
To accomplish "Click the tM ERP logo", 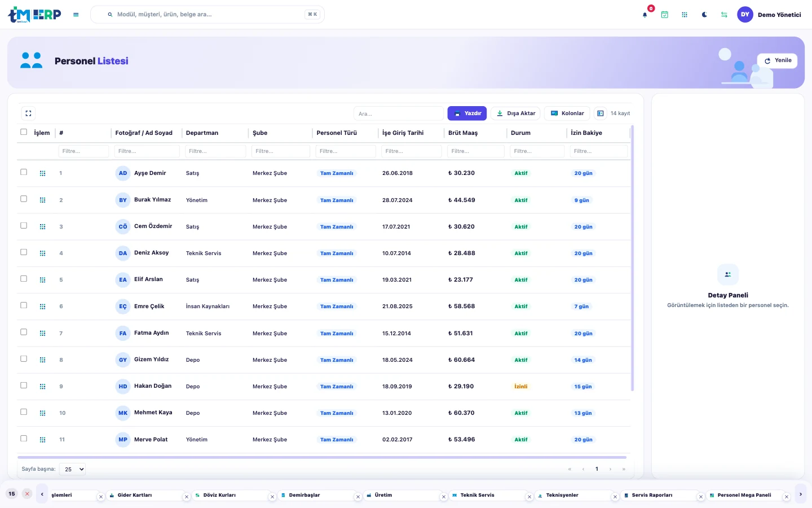I will [x=34, y=15].
